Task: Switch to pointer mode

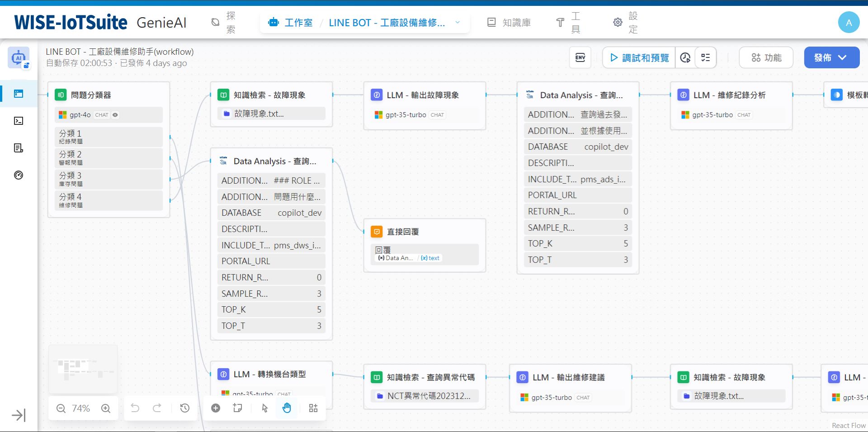Action: click(265, 408)
